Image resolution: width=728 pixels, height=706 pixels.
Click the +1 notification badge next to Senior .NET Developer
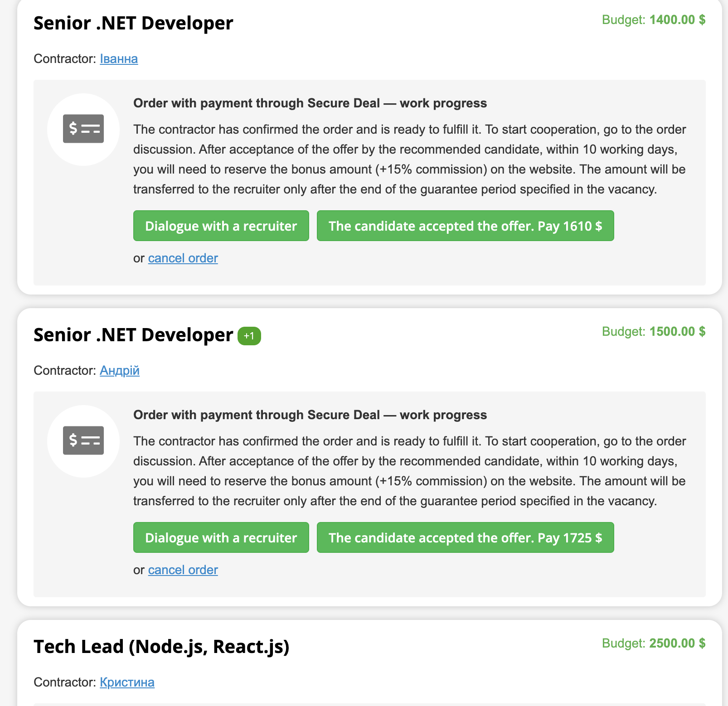[249, 336]
